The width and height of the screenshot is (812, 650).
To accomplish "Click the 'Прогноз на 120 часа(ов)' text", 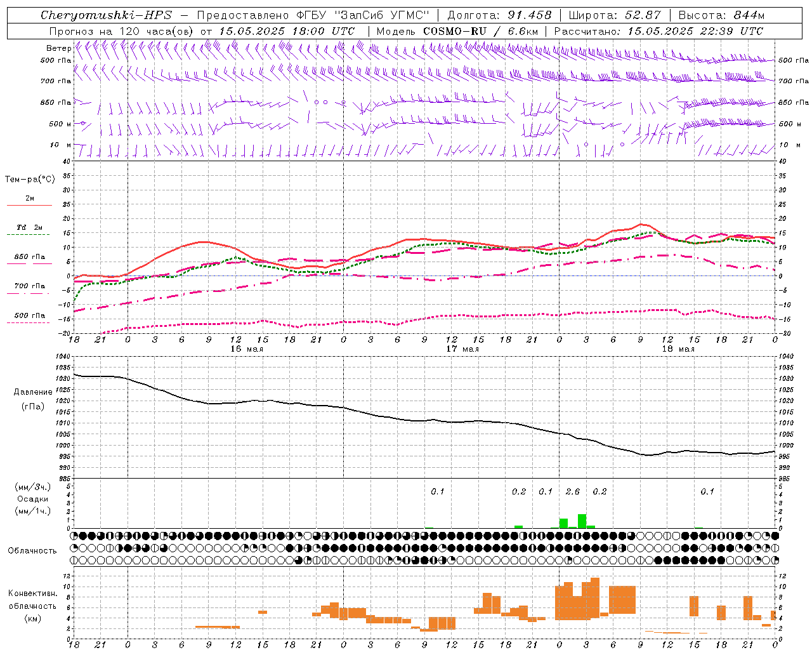I will 122,31.
